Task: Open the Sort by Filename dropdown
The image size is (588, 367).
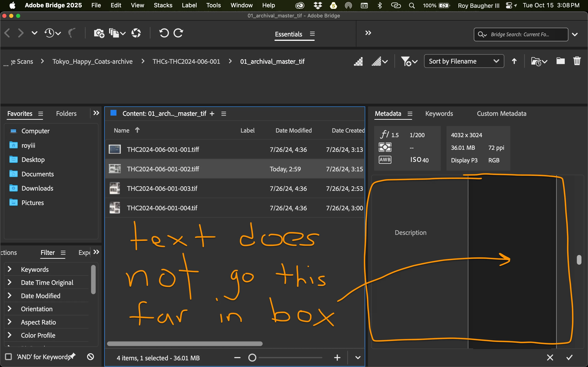Action: [x=464, y=61]
